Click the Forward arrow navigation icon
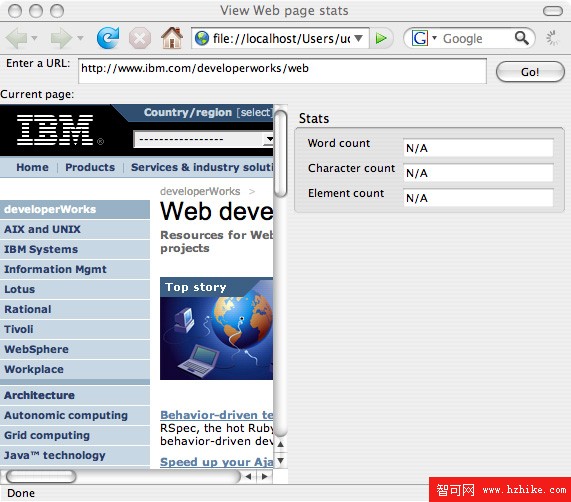Viewport: 571px width, 502px height. (x=61, y=38)
